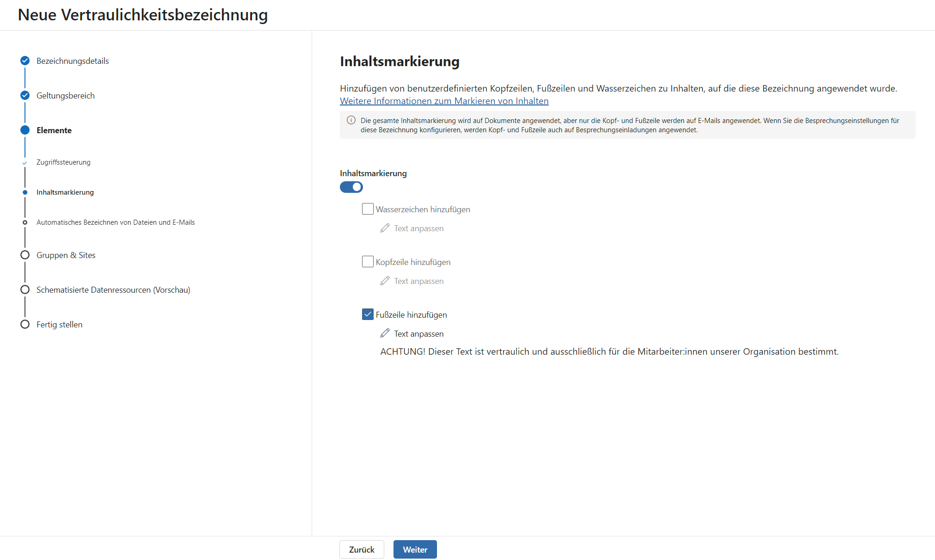Uncheck the Fußzeile hinzufügen checkbox
Viewport: 935px width, 560px height.
click(x=368, y=314)
